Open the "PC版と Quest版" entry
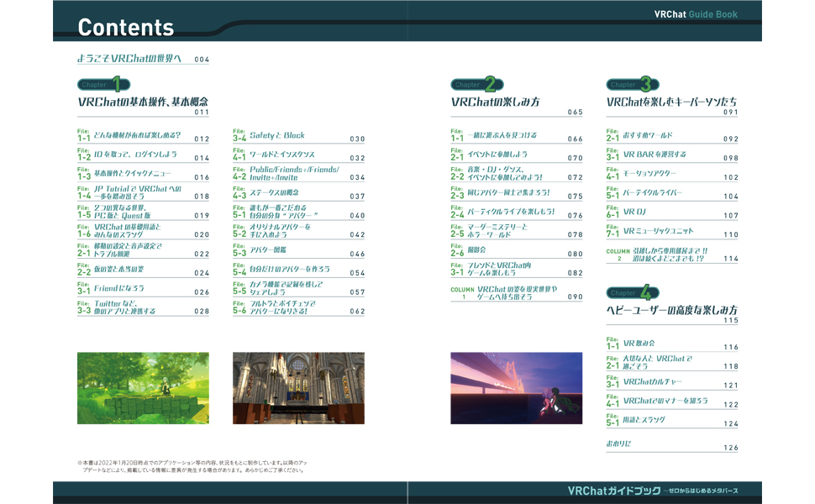The image size is (815, 504). click(122, 215)
